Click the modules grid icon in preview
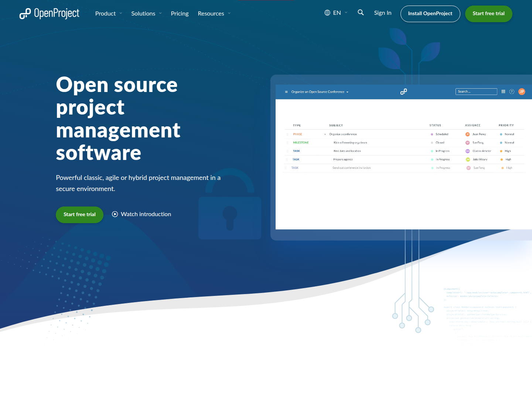 click(503, 92)
